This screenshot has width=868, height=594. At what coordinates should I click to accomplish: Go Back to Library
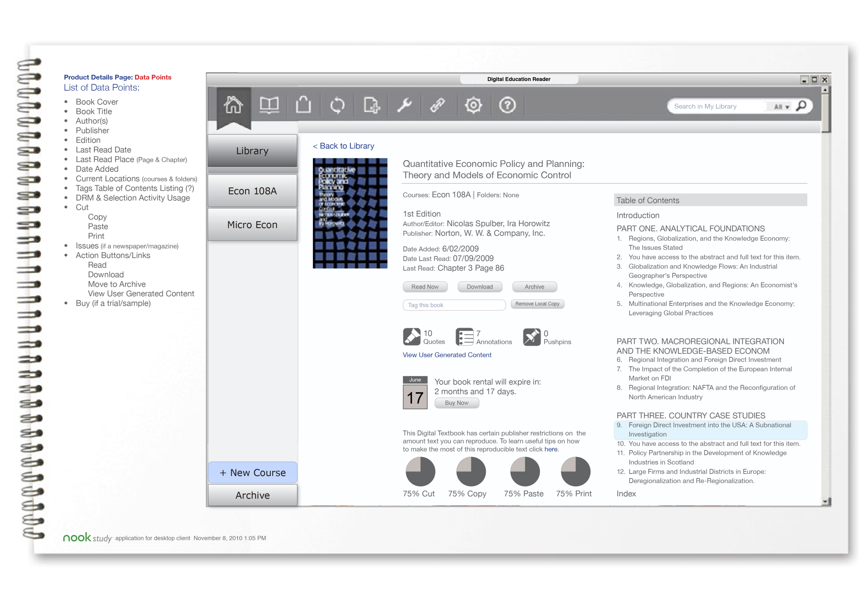[x=343, y=146]
